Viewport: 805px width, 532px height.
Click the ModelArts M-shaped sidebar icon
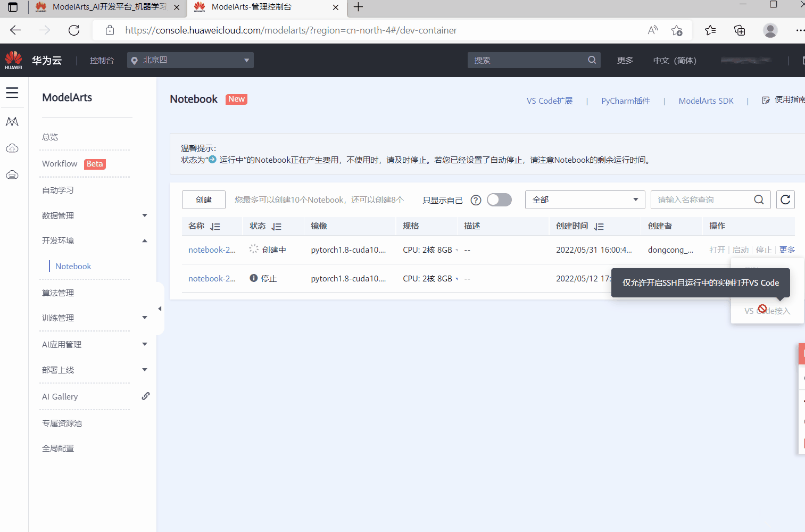(12, 122)
